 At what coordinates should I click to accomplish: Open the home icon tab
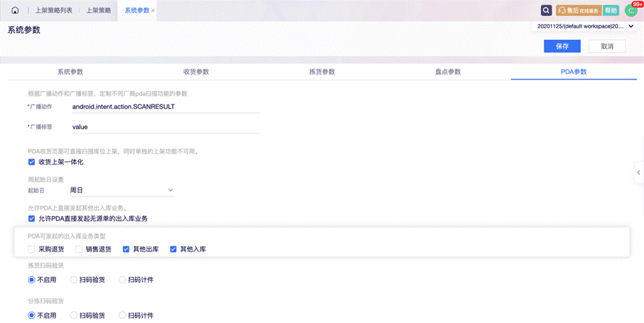pyautogui.click(x=15, y=10)
